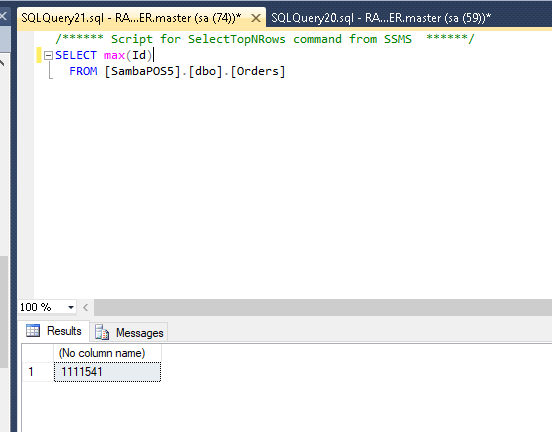This screenshot has width=552, height=432.
Task: Select the 1111541 result cell
Action: pyautogui.click(x=107, y=372)
